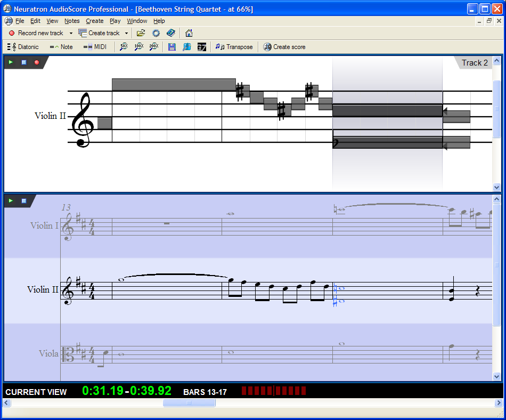Click the track pane scroll down arrow
This screenshot has height=420, width=506.
tap(496, 187)
